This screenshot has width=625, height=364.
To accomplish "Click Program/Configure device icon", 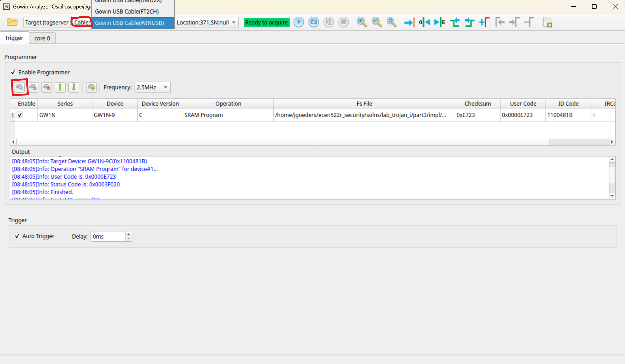I will click(91, 87).
